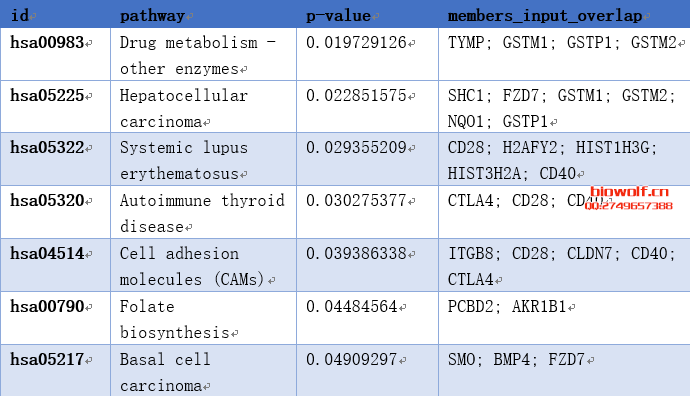
Task: Select the hsa00790 id cell
Action: 55,318
